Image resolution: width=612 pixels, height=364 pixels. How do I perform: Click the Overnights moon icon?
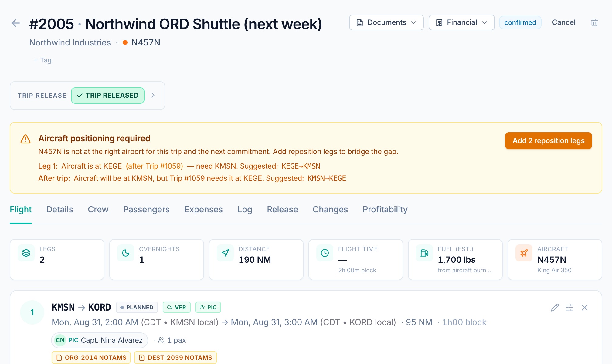[x=126, y=253]
